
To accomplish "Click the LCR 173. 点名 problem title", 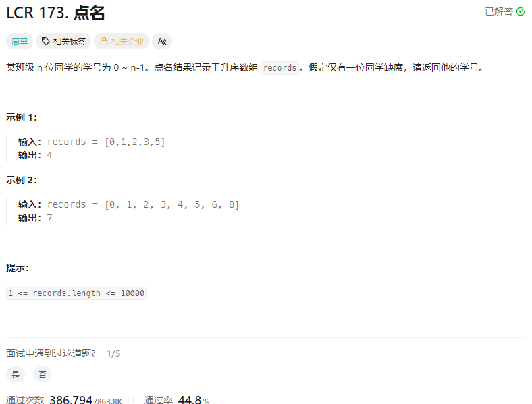I will [55, 13].
